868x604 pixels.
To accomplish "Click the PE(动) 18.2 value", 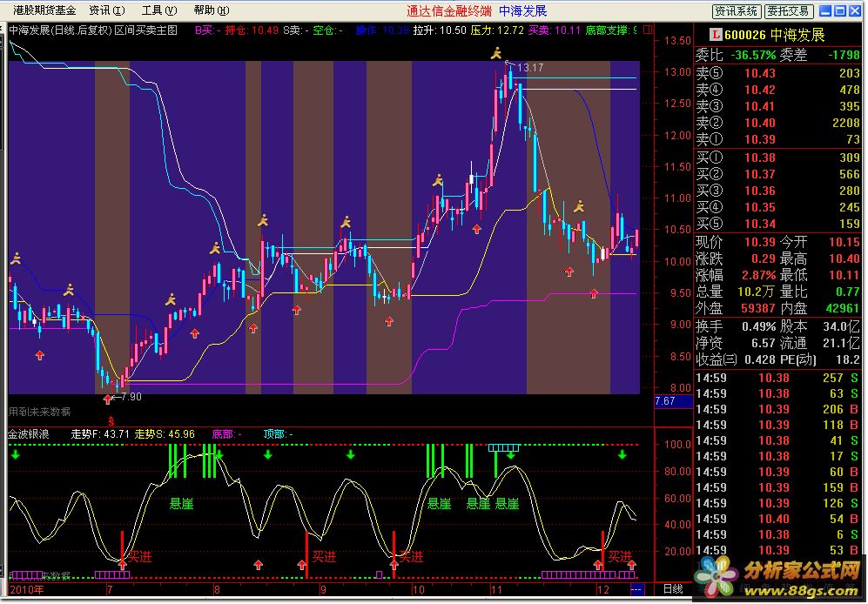I will pyautogui.click(x=847, y=359).
